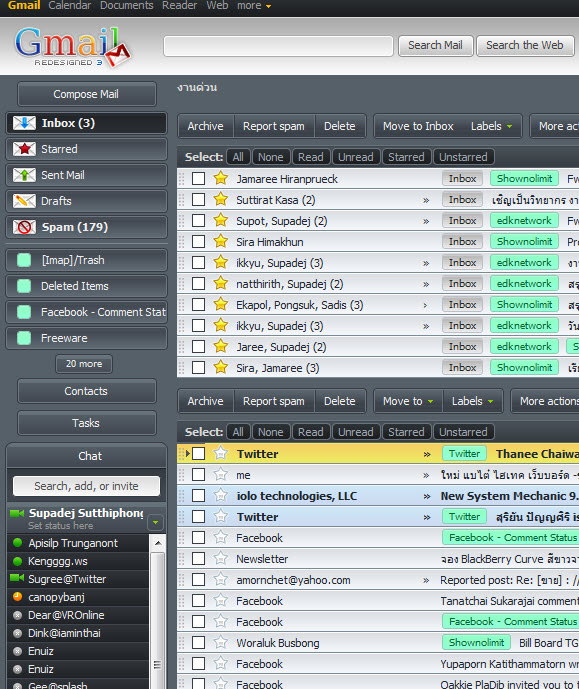Select Unread in the upper Select row
Viewport: 579px width, 689px height.
coord(355,157)
